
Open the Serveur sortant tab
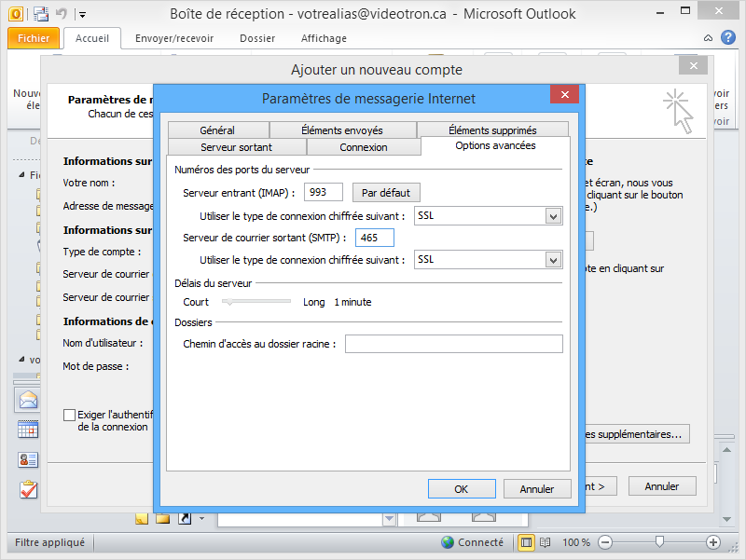pos(237,147)
